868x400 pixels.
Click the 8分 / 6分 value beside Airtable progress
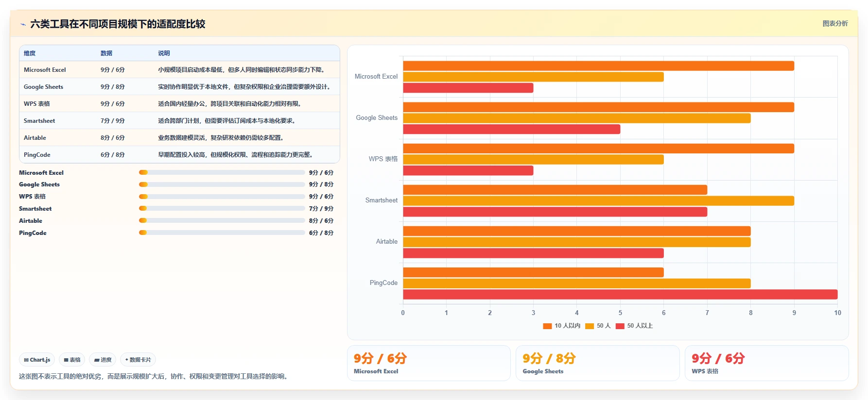click(x=321, y=221)
